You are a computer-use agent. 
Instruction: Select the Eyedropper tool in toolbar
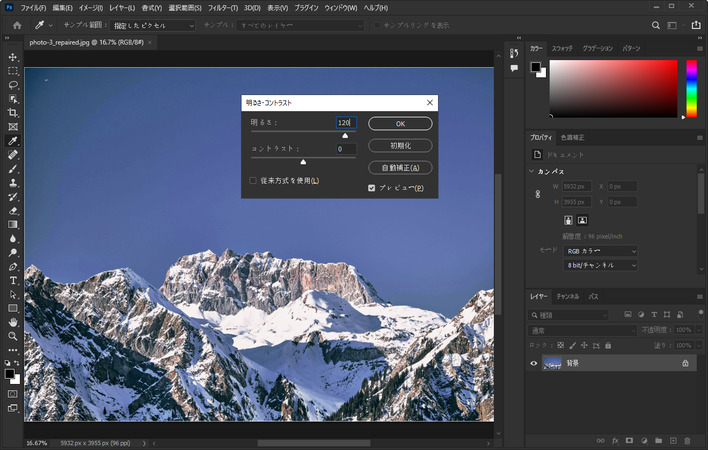click(x=13, y=141)
